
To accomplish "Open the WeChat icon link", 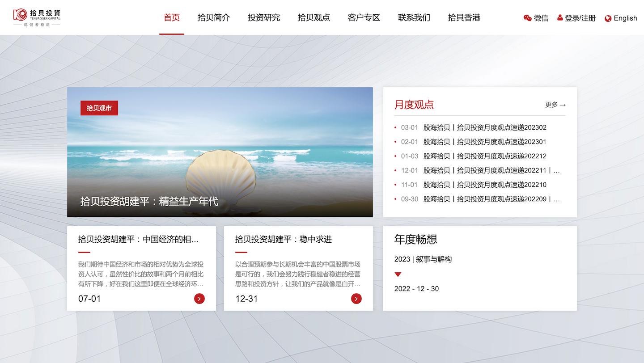I will 528,18.
